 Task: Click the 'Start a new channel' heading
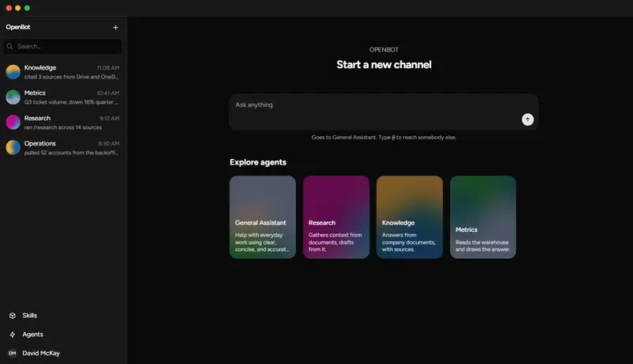pyautogui.click(x=384, y=65)
